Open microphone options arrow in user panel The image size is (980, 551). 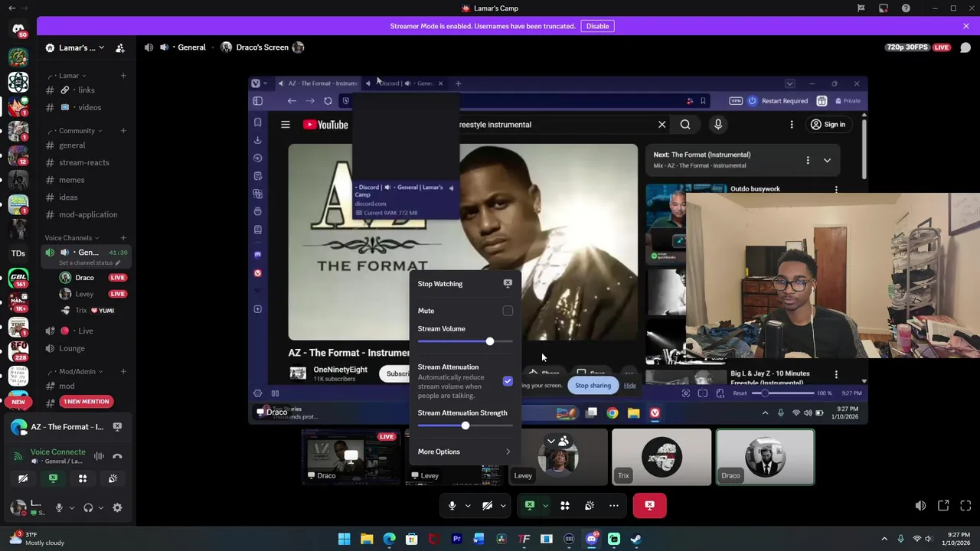72,507
